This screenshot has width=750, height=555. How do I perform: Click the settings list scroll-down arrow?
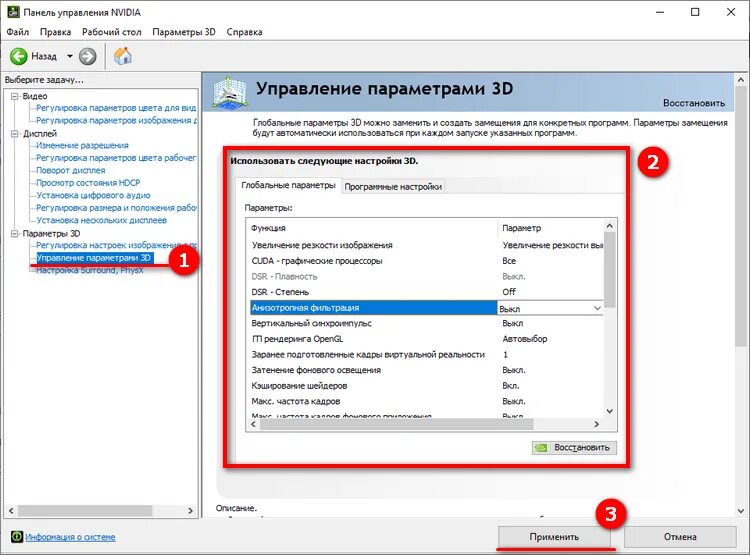pyautogui.click(x=609, y=411)
